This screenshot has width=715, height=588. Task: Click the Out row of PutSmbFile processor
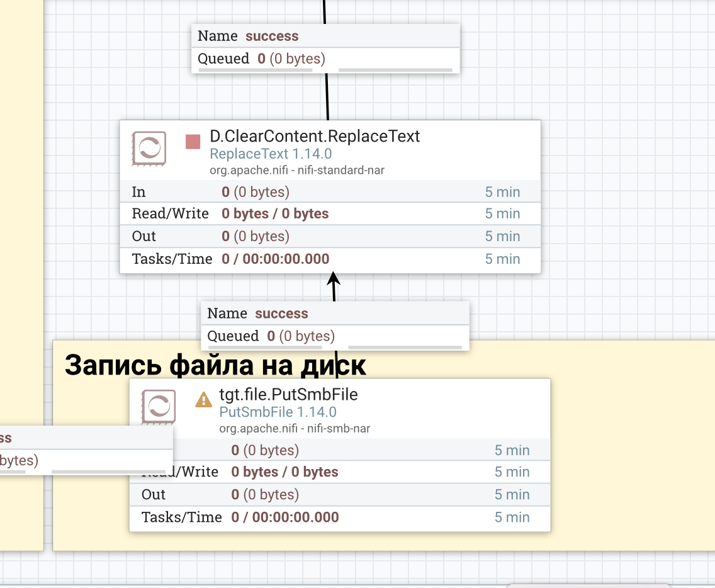340,494
